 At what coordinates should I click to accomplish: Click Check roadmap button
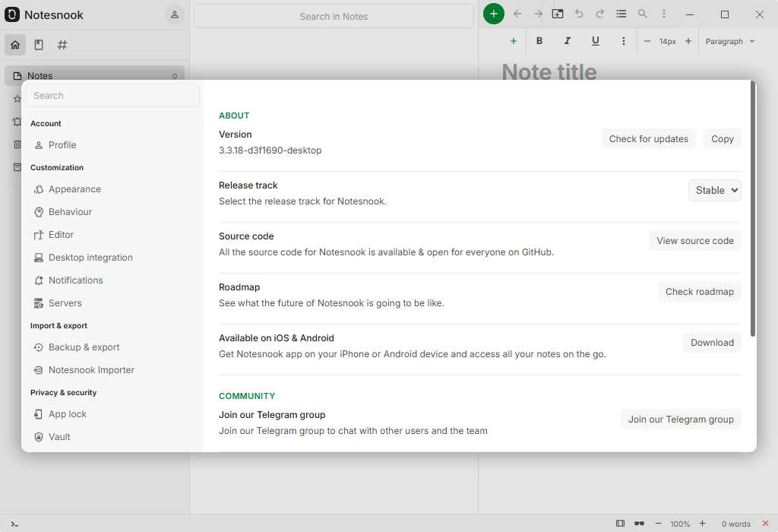click(x=699, y=292)
